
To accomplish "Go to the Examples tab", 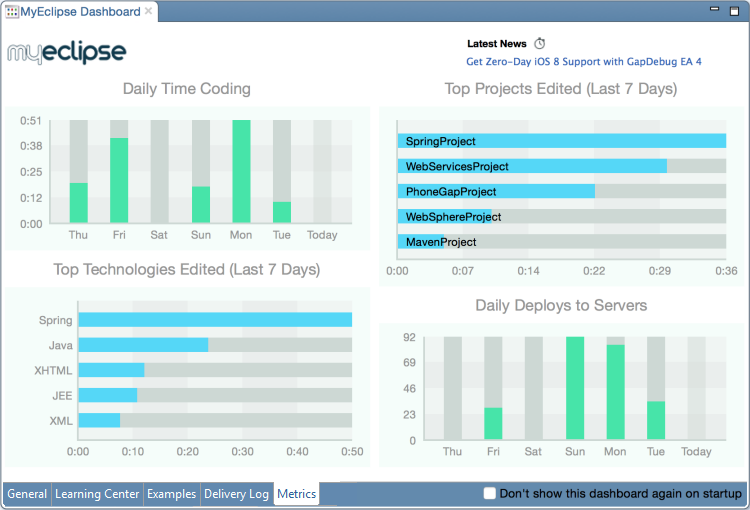I will (x=171, y=494).
